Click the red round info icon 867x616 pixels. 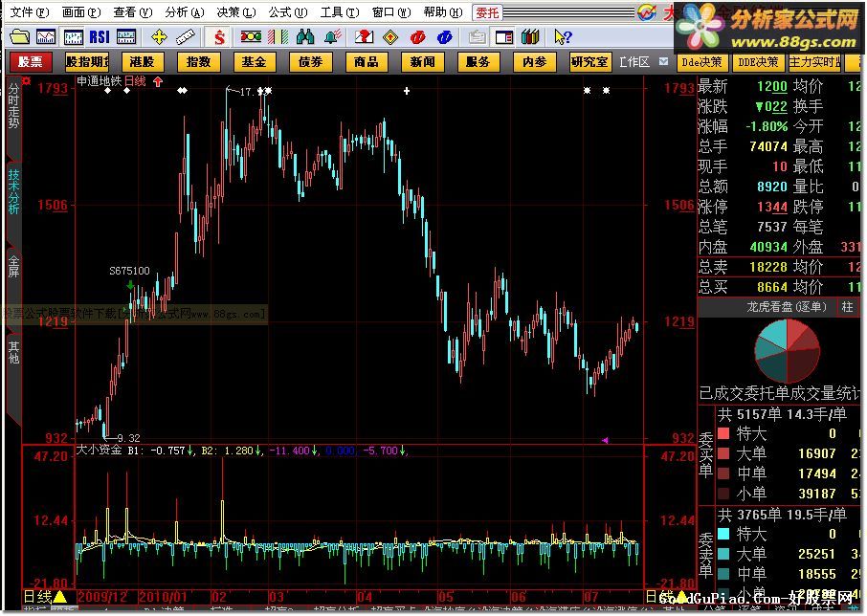click(417, 37)
